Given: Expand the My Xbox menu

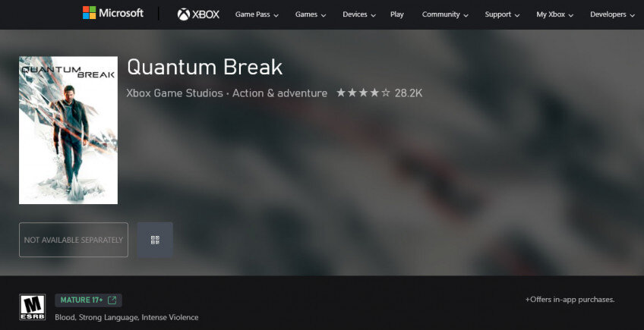Looking at the screenshot, I should coord(555,14).
